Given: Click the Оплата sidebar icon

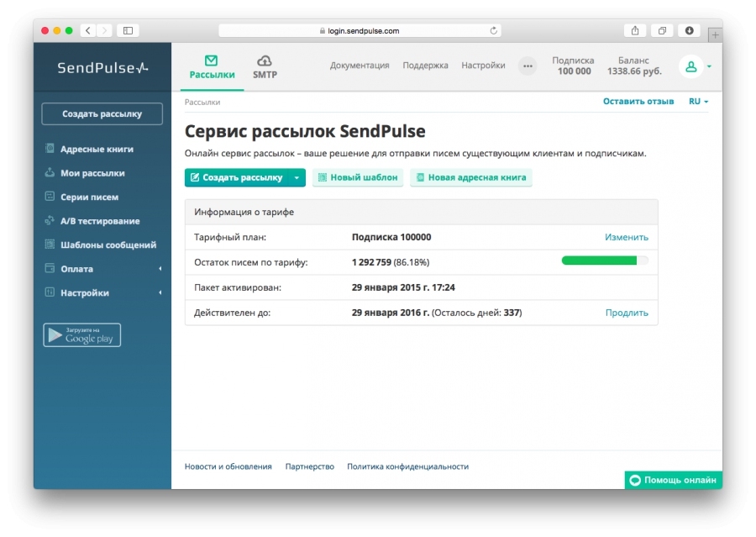Looking at the screenshot, I should [x=50, y=268].
